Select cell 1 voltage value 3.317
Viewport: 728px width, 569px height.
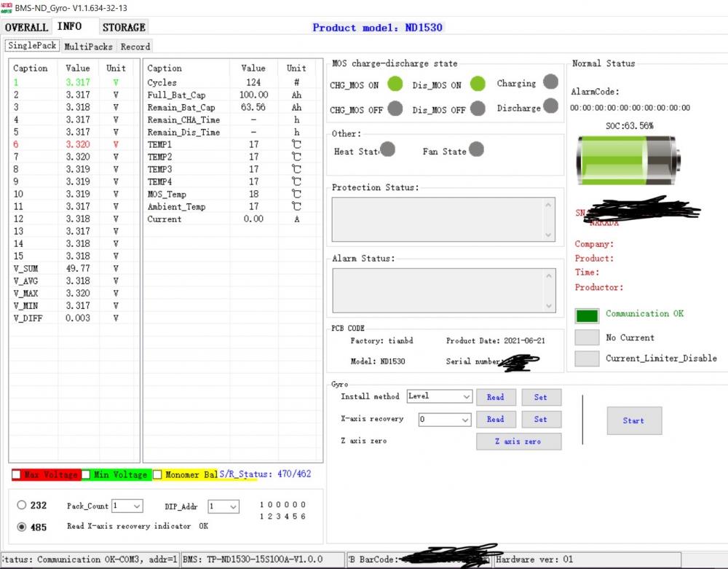(x=78, y=82)
